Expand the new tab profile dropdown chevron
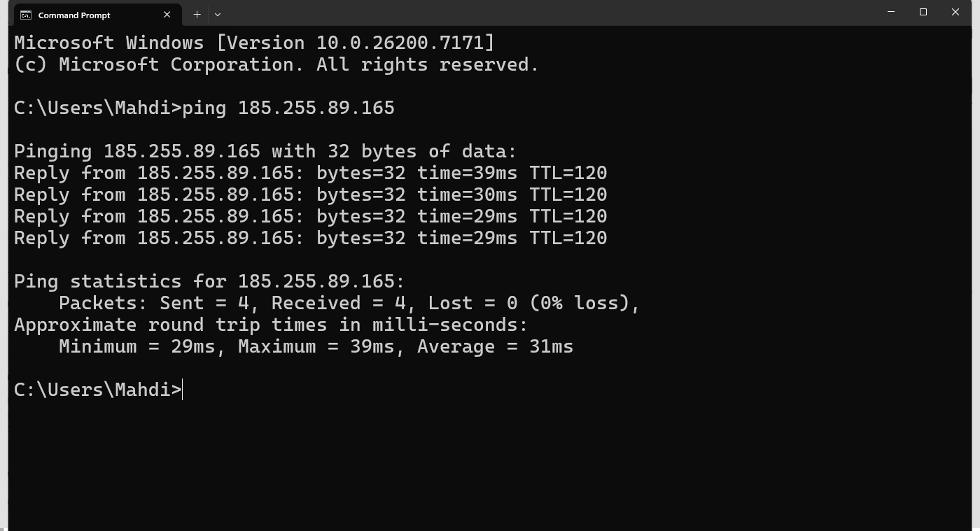The width and height of the screenshot is (980, 531). pos(218,14)
